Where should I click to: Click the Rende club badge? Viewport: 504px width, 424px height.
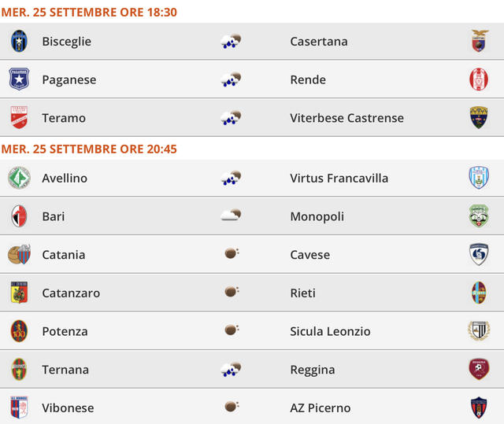[479, 79]
